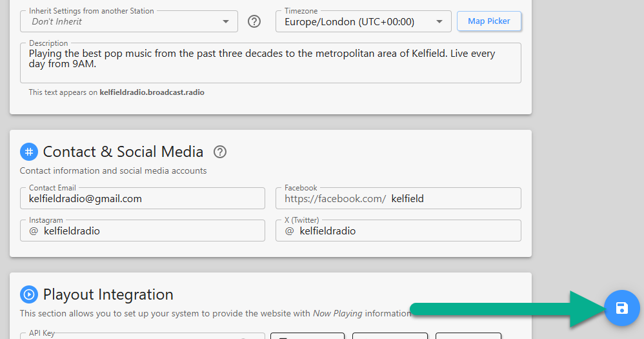Click the blue hashtag section icon
Screen dimensions: 644x339
tap(29, 152)
